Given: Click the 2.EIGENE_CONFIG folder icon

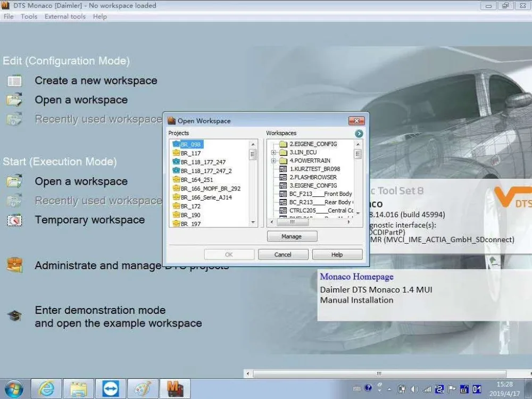Looking at the screenshot, I should coord(283,144).
